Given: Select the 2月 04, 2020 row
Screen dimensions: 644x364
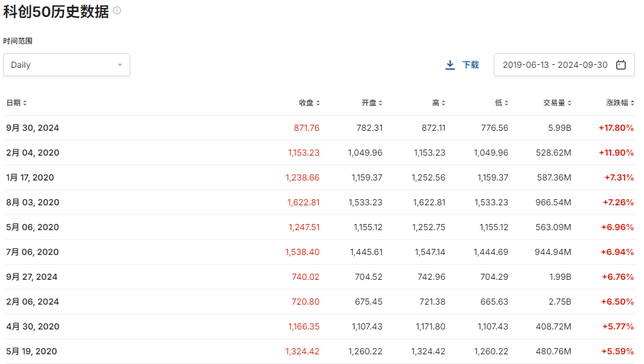Looking at the screenshot, I should (33, 153).
